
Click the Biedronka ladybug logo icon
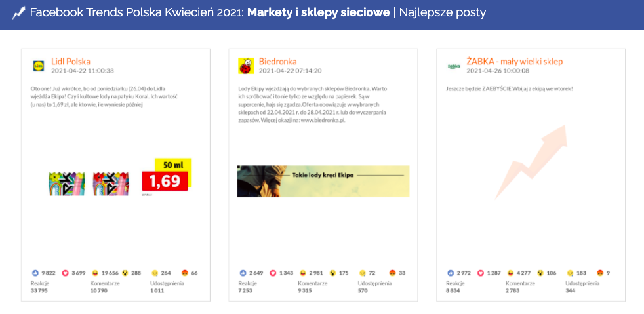click(x=245, y=66)
